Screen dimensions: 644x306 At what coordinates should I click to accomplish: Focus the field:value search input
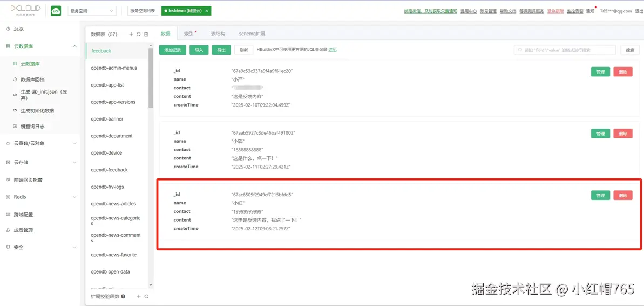tap(565, 50)
